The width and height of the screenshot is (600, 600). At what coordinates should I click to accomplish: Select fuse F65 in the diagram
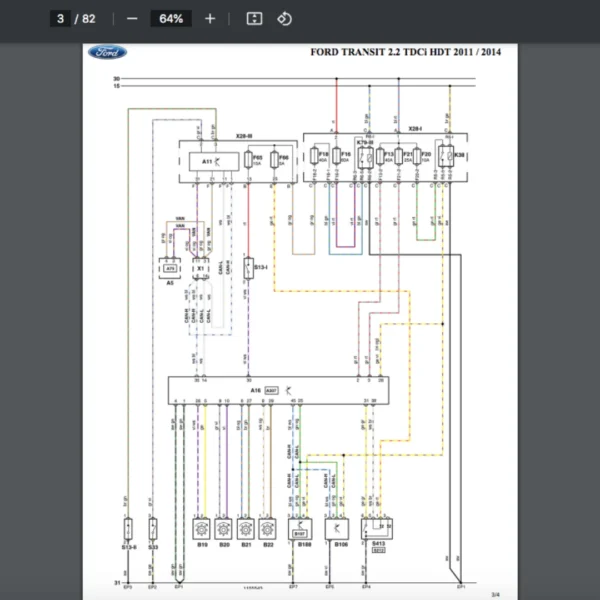click(x=247, y=160)
